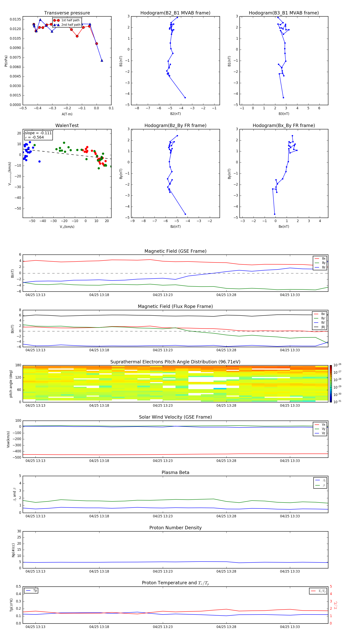The image size is (351, 644).
Task: Click the 'Tp' legend entry
Action: tap(31, 591)
